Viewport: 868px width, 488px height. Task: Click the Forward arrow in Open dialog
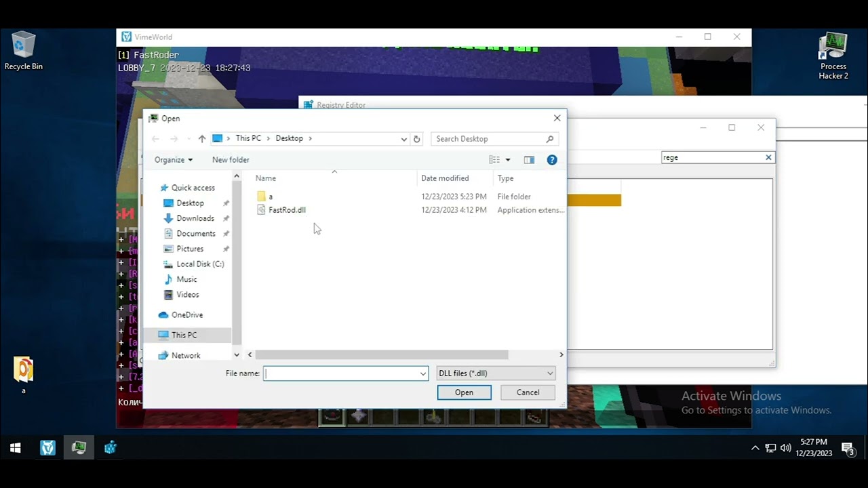174,139
